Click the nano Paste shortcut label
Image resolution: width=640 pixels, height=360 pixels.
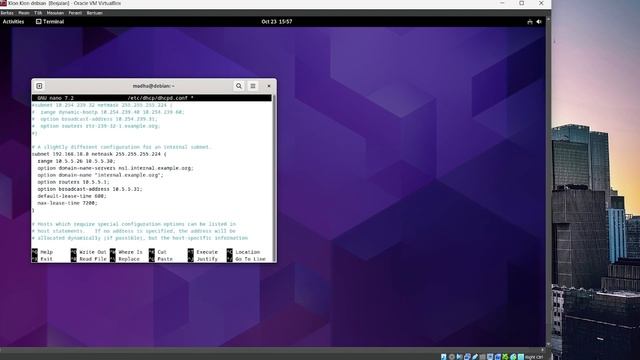(x=165, y=259)
